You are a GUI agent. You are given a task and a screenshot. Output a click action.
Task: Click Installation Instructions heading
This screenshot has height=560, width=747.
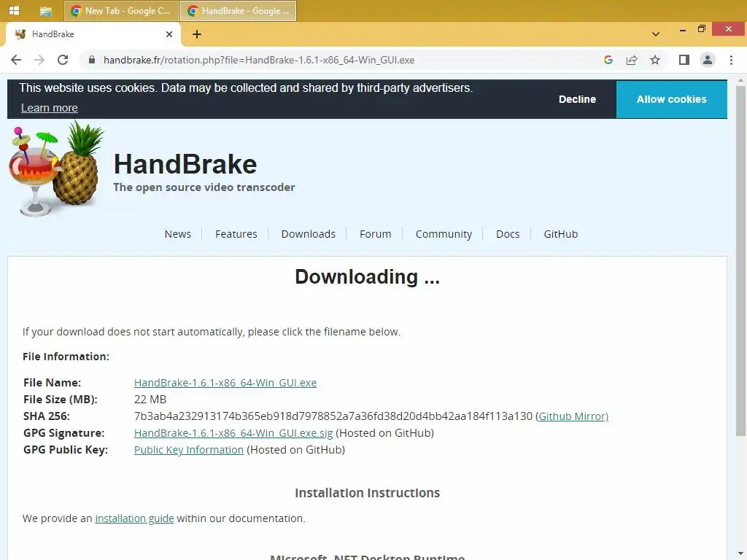tap(368, 493)
